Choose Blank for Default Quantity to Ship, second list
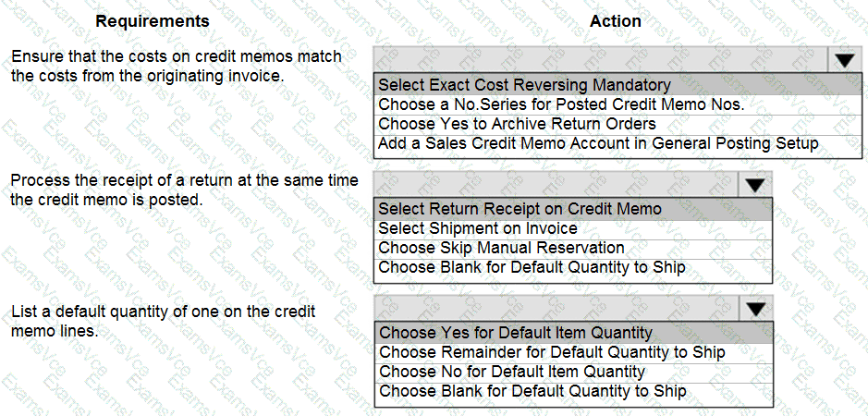Screen dimensions: 868x416 [532, 267]
